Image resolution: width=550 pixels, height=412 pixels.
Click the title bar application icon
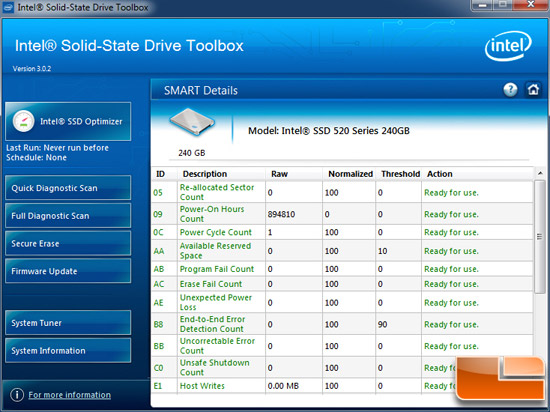click(8, 7)
